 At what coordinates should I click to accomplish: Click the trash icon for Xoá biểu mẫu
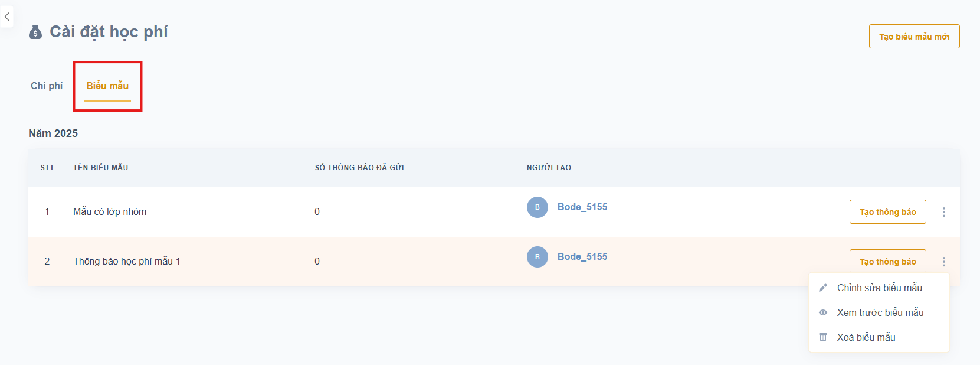[x=823, y=337]
